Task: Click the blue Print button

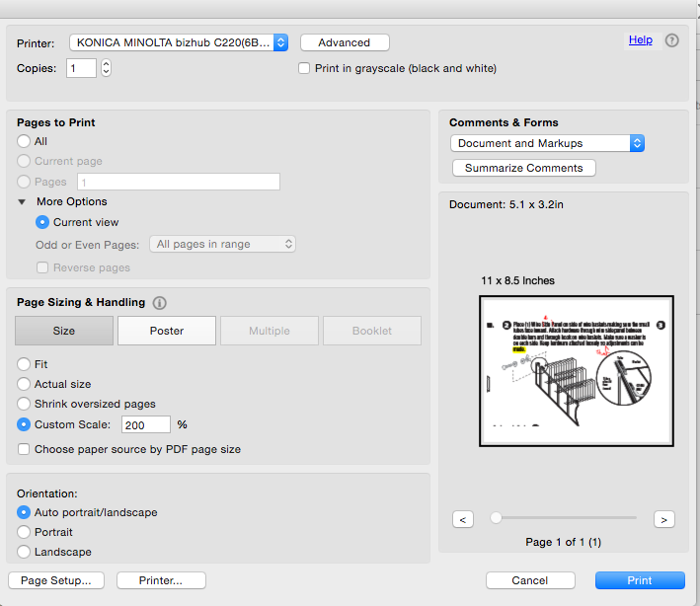Action: pyautogui.click(x=640, y=580)
